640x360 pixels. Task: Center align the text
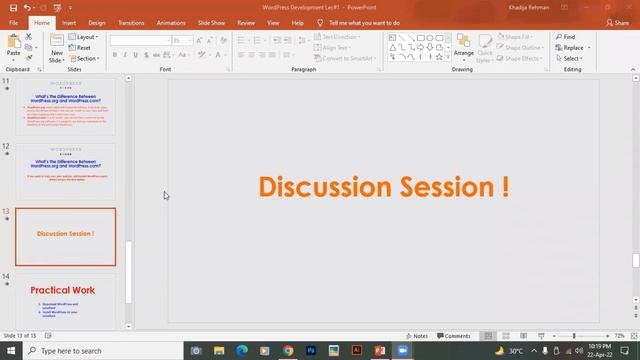pos(251,55)
